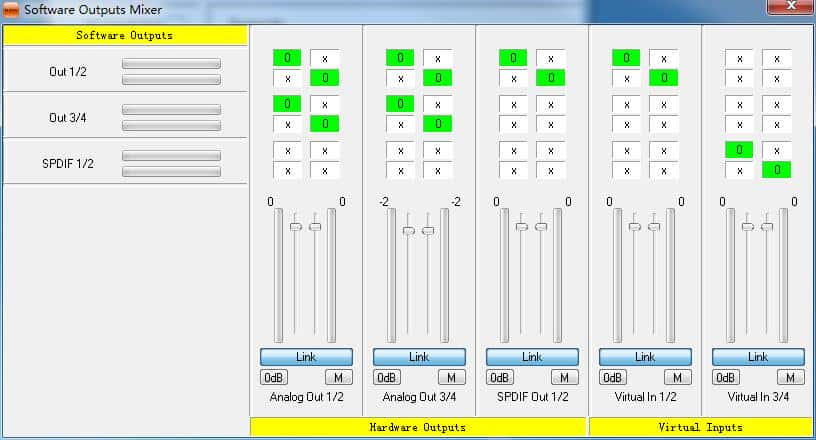This screenshot has height=440, width=816.
Task: Set Virtual In 1/2 level to 0dB
Action: coord(613,377)
